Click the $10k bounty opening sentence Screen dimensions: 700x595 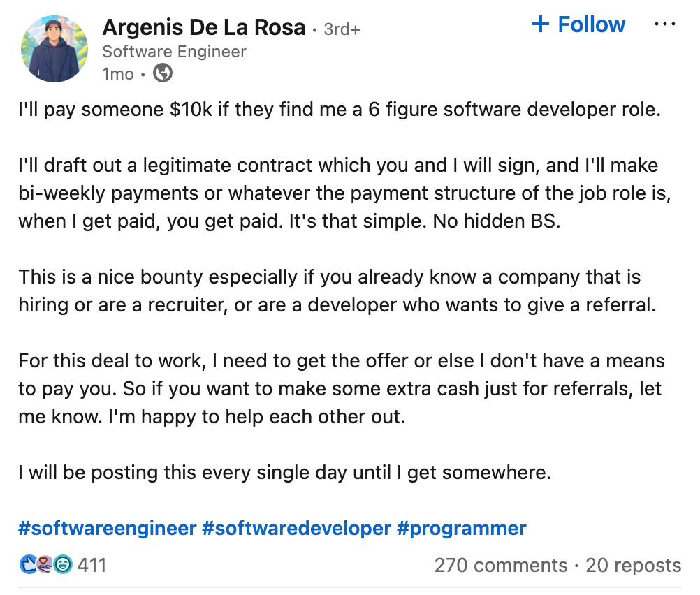340,110
